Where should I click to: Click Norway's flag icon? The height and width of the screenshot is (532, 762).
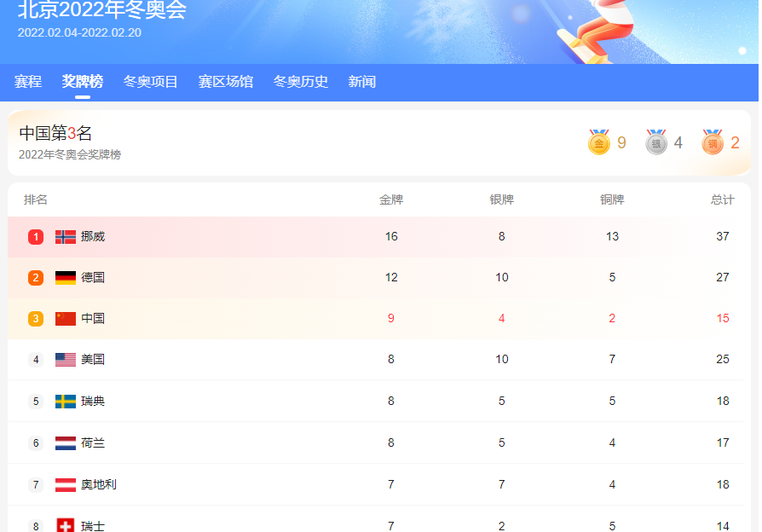66,237
